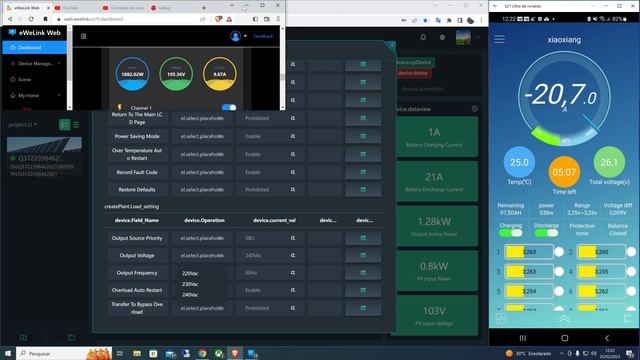Open the eWeLink user avatar menu
This screenshot has width=640, height=360.
(x=238, y=36)
